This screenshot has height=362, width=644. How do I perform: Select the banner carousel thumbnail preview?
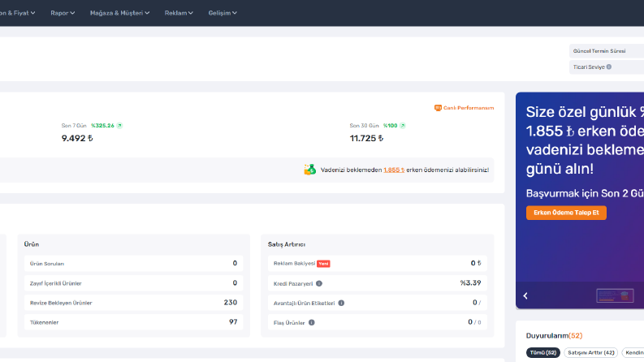[615, 295]
